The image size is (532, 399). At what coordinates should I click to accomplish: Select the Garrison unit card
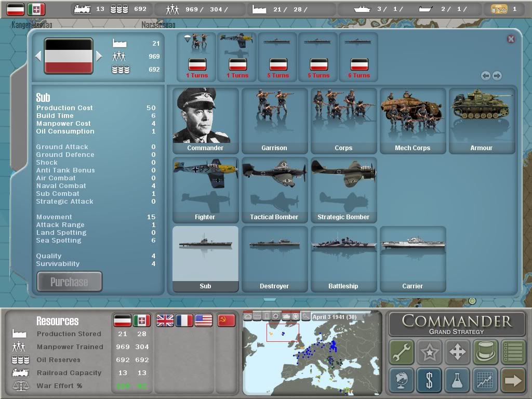(x=274, y=121)
